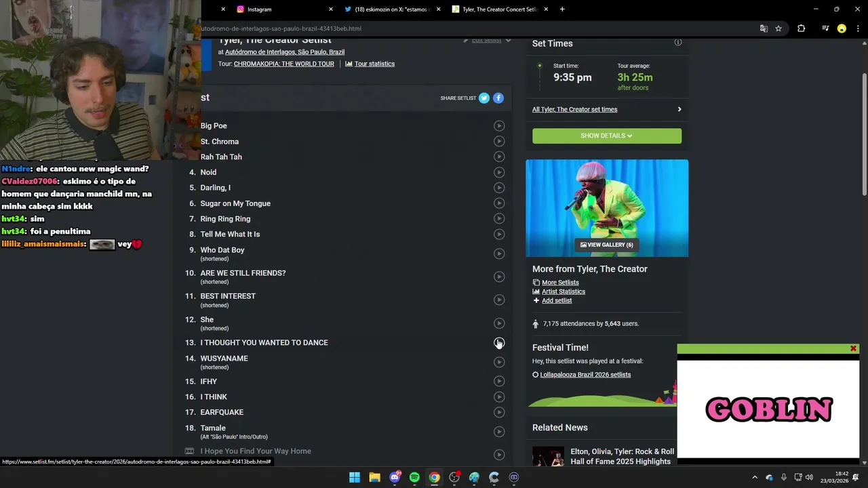Click the translate page icon
This screenshot has width=868, height=488.
pos(764,28)
